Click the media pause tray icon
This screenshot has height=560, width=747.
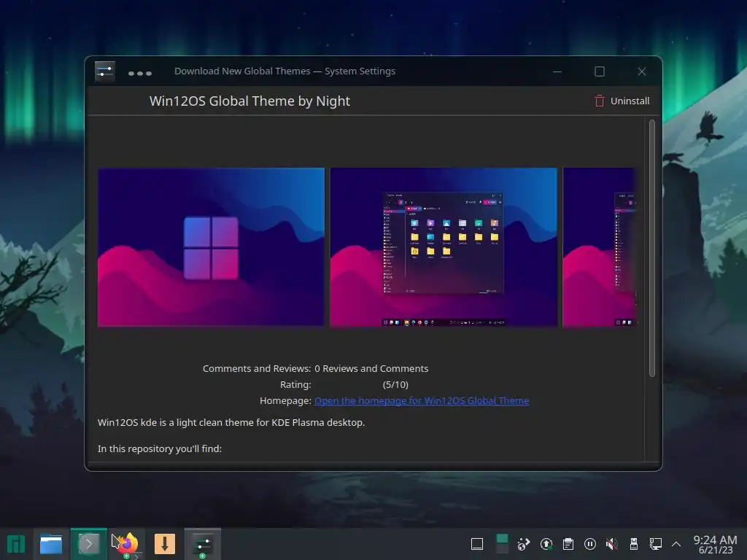(589, 544)
